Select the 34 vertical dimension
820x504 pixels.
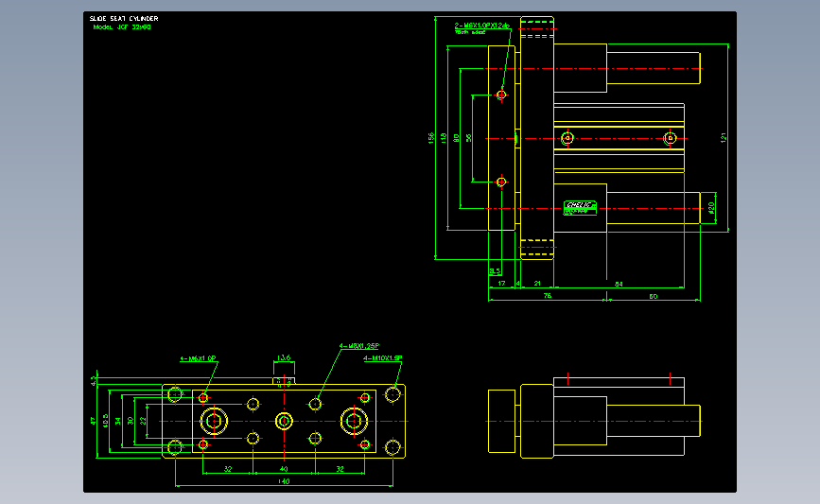point(118,421)
